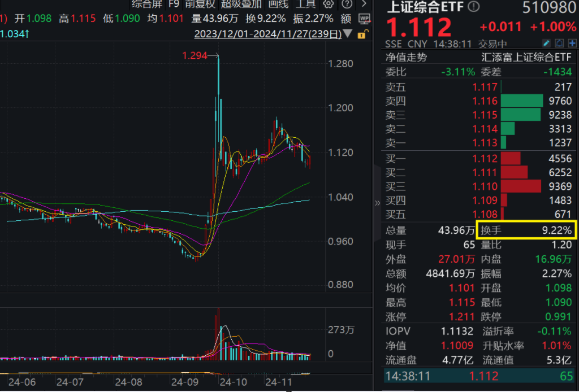This screenshot has width=579, height=392.
Task: Set a price alert with the bell icon
Action: pos(559,42)
